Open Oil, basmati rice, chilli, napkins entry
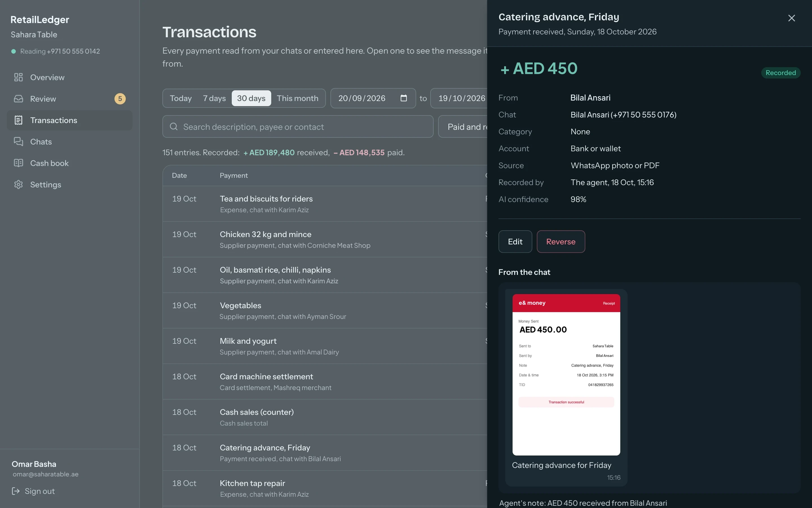 point(325,275)
